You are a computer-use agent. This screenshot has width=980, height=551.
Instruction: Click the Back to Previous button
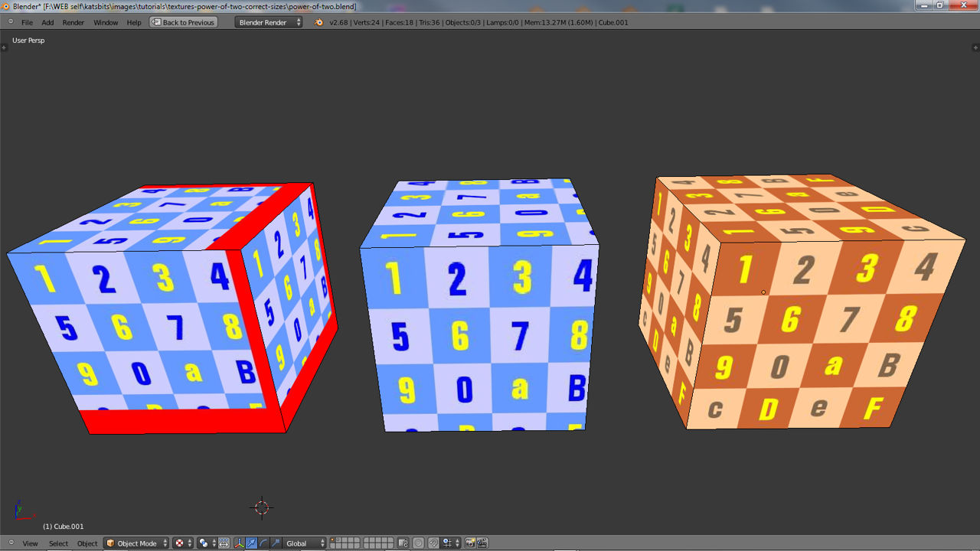click(x=184, y=22)
